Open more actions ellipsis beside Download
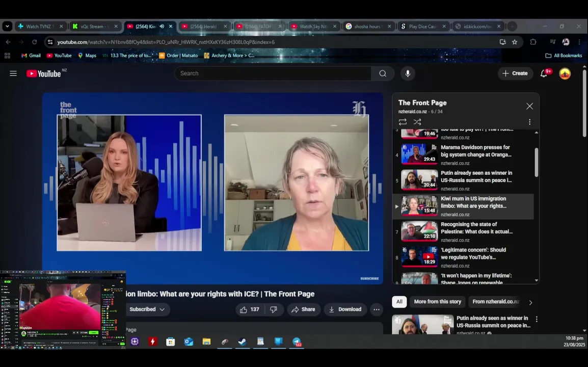Screen dimensions: 588x367 (x=377, y=309)
